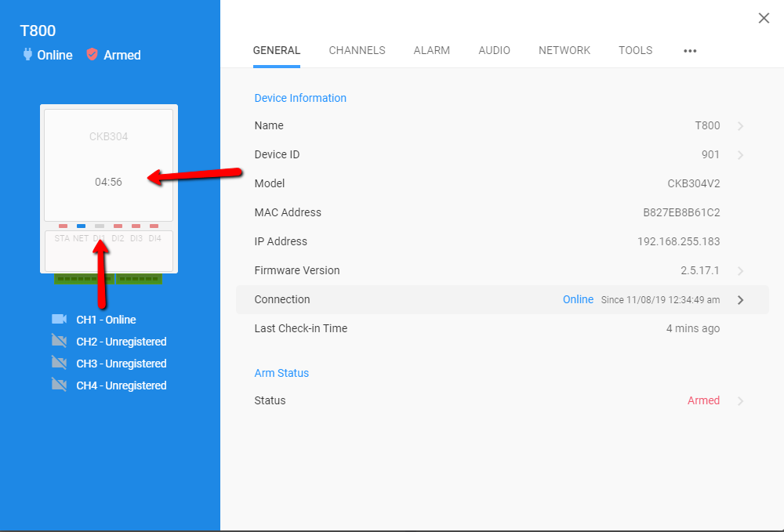The height and width of the screenshot is (532, 784).
Task: Click the DI4 indicator LED
Action: click(154, 226)
